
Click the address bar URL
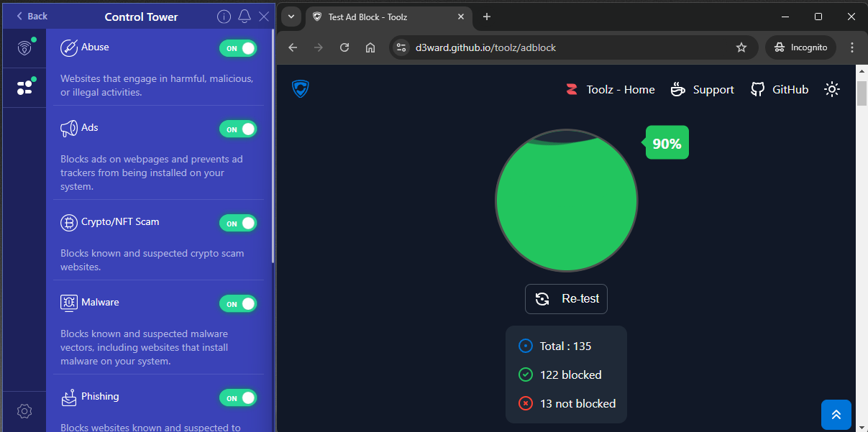(485, 47)
